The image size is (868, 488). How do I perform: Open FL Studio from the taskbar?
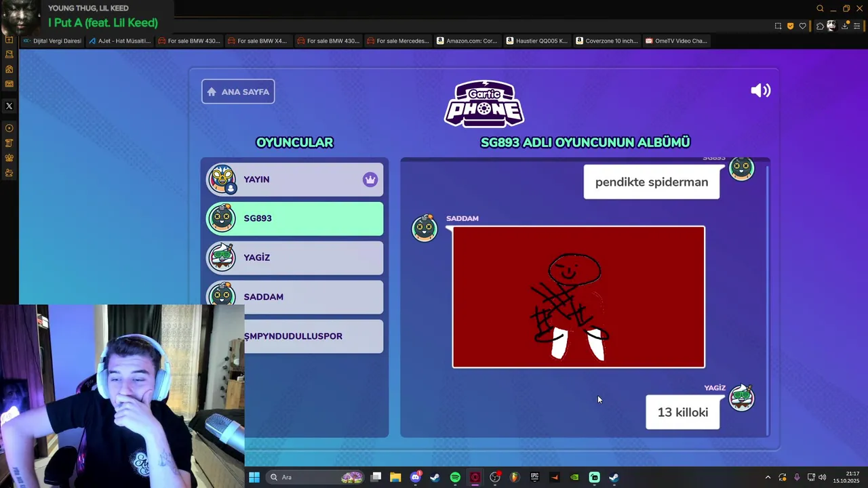(515, 477)
